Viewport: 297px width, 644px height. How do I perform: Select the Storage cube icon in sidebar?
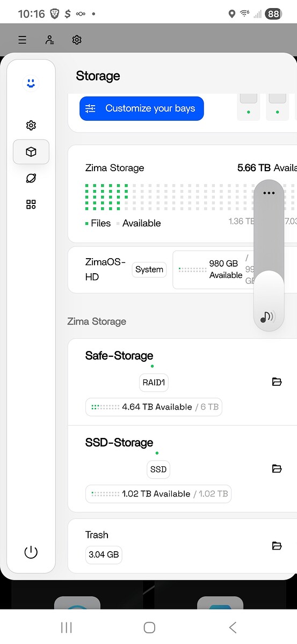pos(31,152)
